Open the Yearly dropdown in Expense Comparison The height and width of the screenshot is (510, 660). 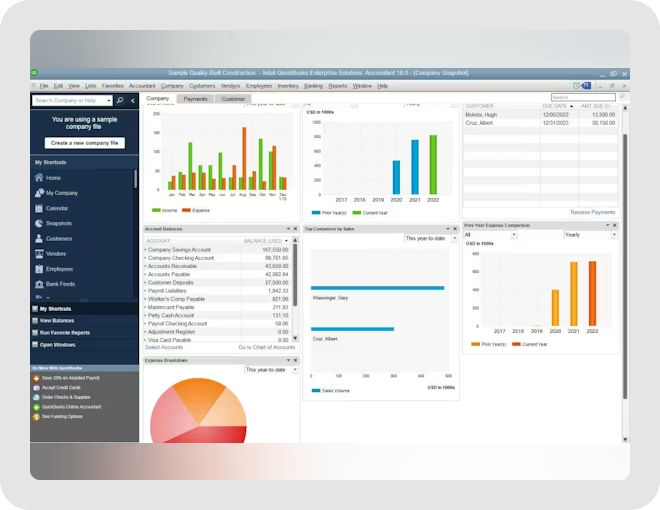[x=591, y=235]
